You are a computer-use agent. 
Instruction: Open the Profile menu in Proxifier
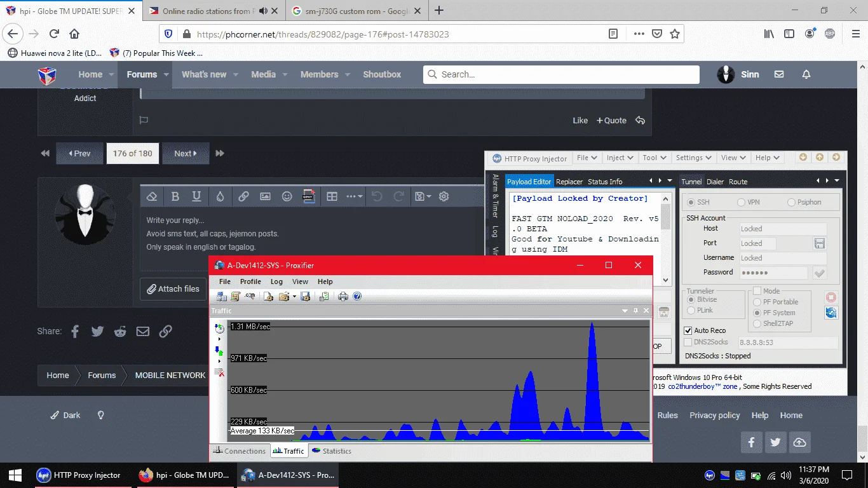(x=250, y=281)
